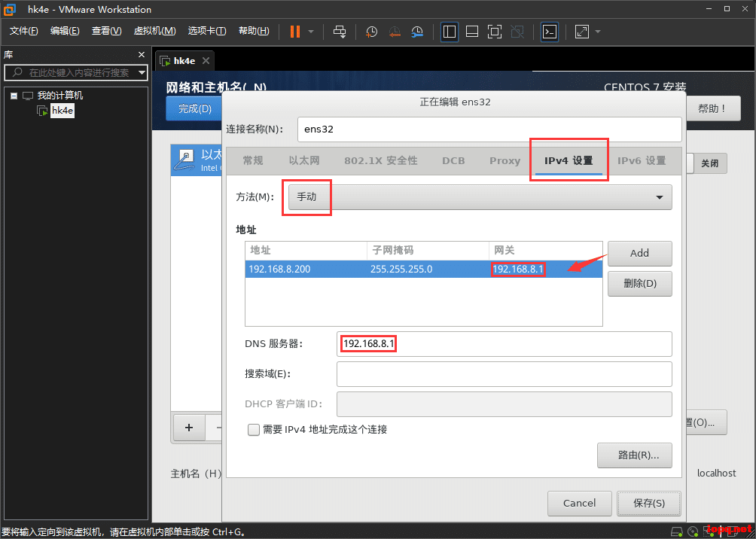Image resolution: width=756 pixels, height=539 pixels.
Task: Toggle the library panel visibility
Action: click(449, 32)
